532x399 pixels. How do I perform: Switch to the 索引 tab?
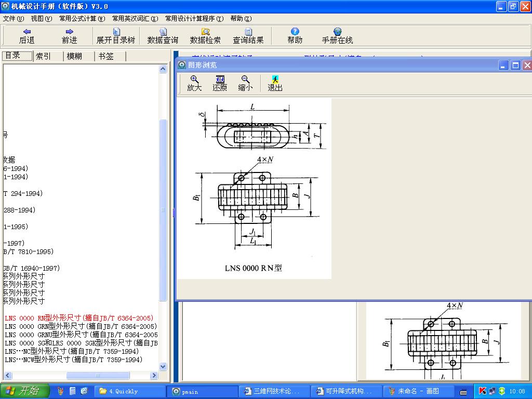tap(48, 56)
